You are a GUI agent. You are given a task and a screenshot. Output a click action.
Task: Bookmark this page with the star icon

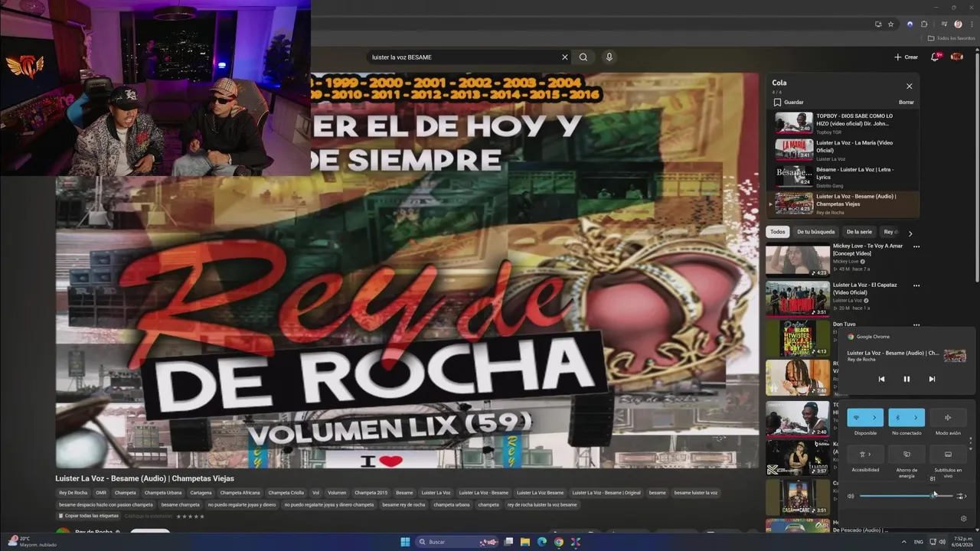890,24
